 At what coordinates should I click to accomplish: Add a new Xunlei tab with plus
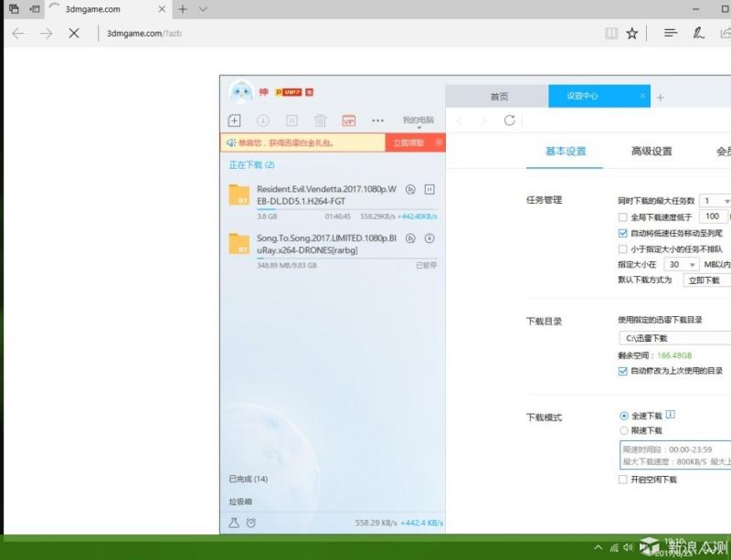click(x=660, y=98)
